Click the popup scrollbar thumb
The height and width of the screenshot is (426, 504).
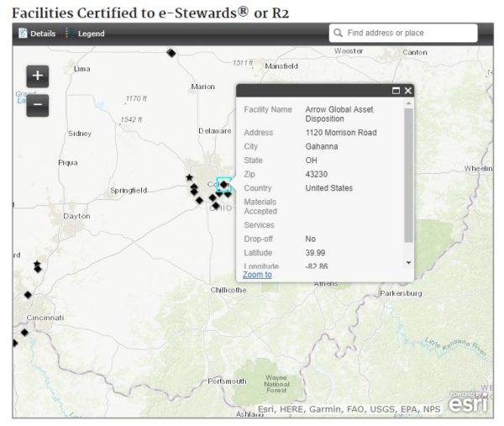tap(408, 176)
